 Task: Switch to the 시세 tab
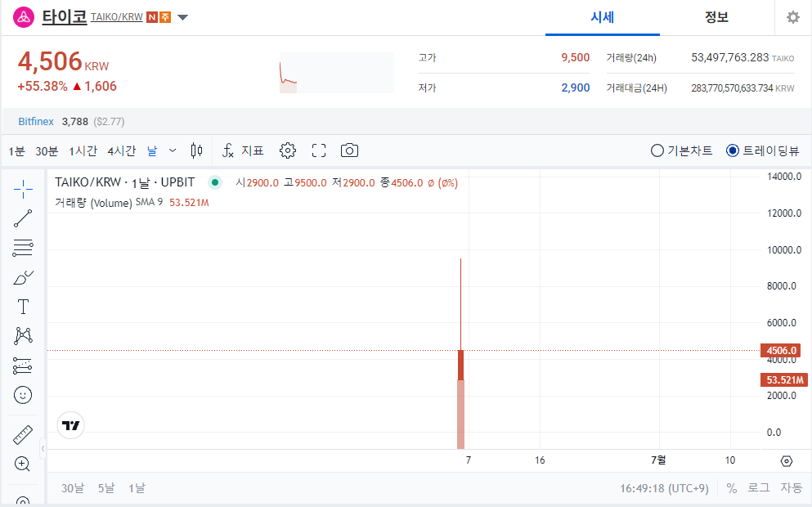tap(603, 18)
